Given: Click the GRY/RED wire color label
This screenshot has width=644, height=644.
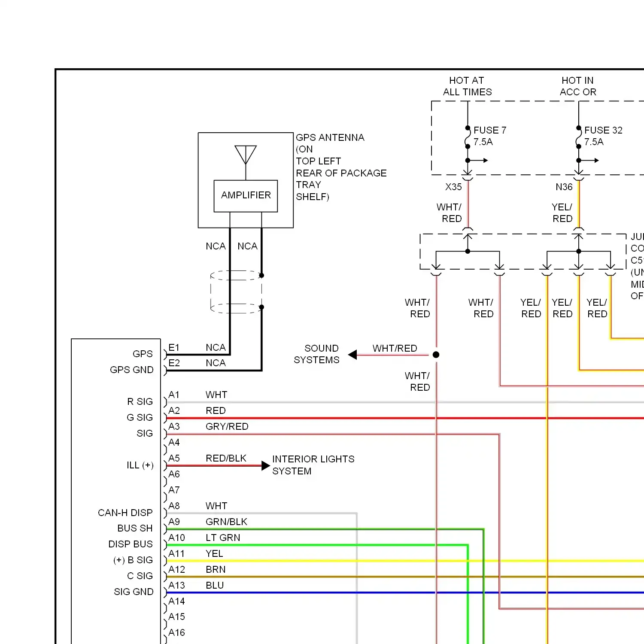Looking at the screenshot, I should [x=227, y=427].
